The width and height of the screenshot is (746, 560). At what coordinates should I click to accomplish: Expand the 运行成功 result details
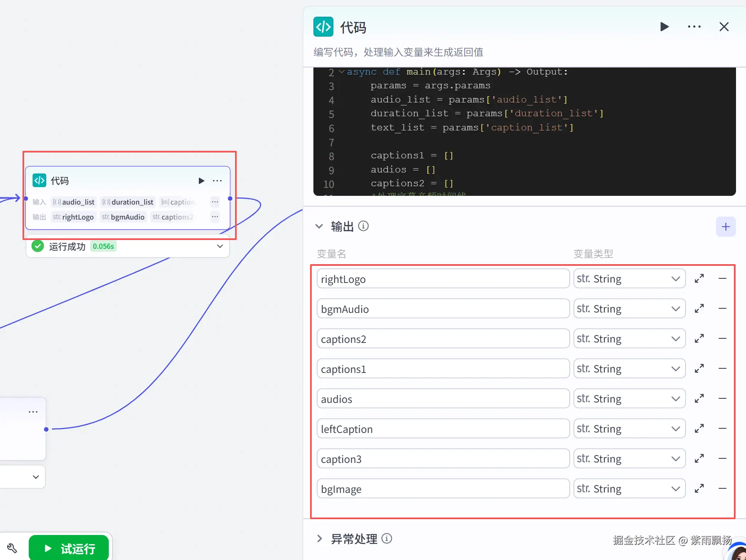point(220,246)
